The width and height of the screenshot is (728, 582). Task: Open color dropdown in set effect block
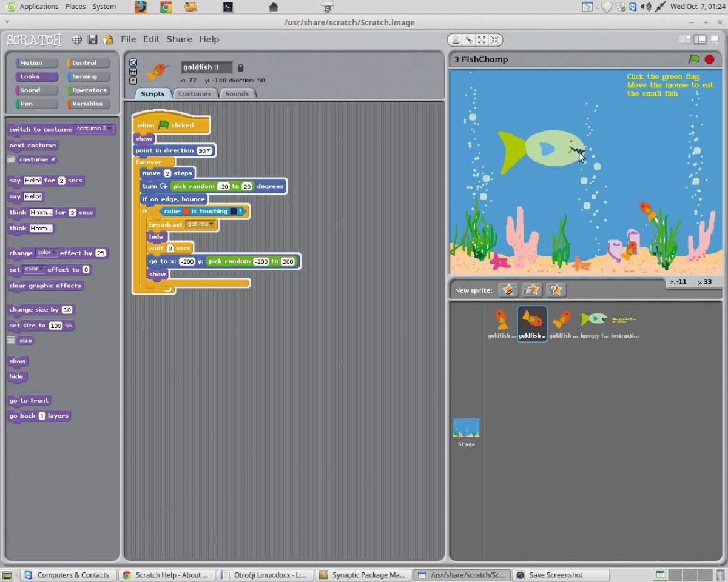[33, 269]
